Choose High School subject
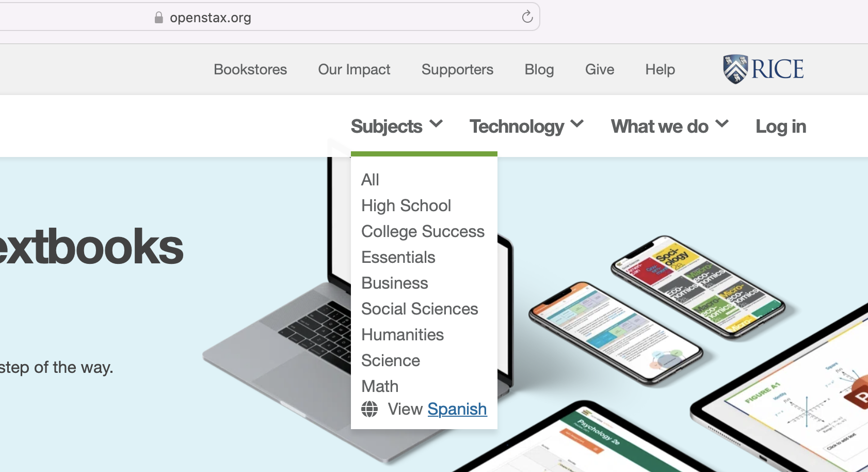The height and width of the screenshot is (472, 868). point(406,206)
